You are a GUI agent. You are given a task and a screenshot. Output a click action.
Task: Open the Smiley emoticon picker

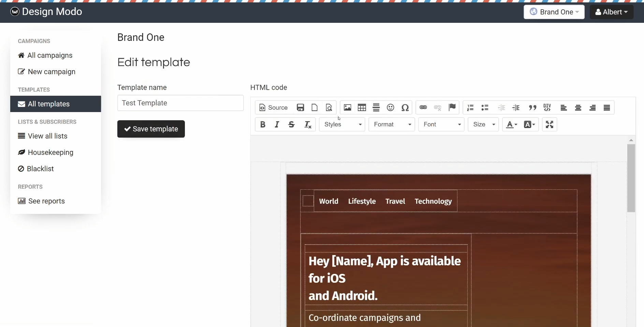pos(391,108)
